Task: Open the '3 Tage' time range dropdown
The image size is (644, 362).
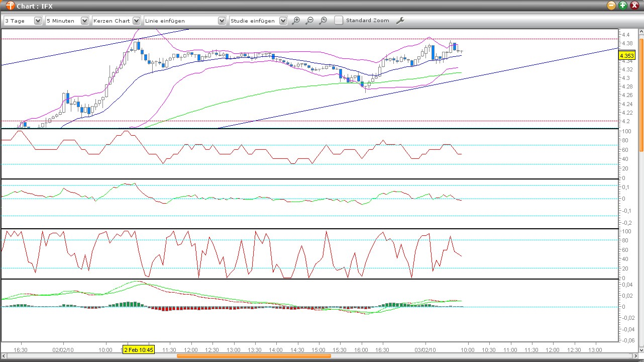Action: 38,21
